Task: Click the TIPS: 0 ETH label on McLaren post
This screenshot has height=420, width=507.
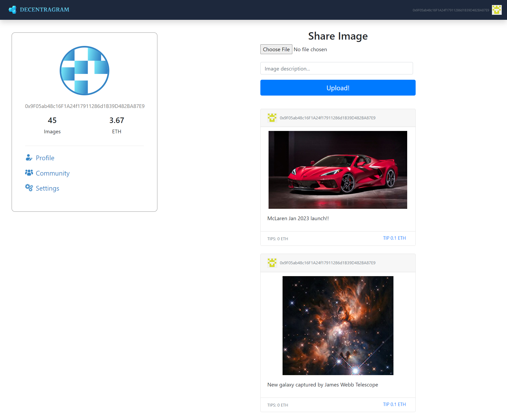Action: 278,238
